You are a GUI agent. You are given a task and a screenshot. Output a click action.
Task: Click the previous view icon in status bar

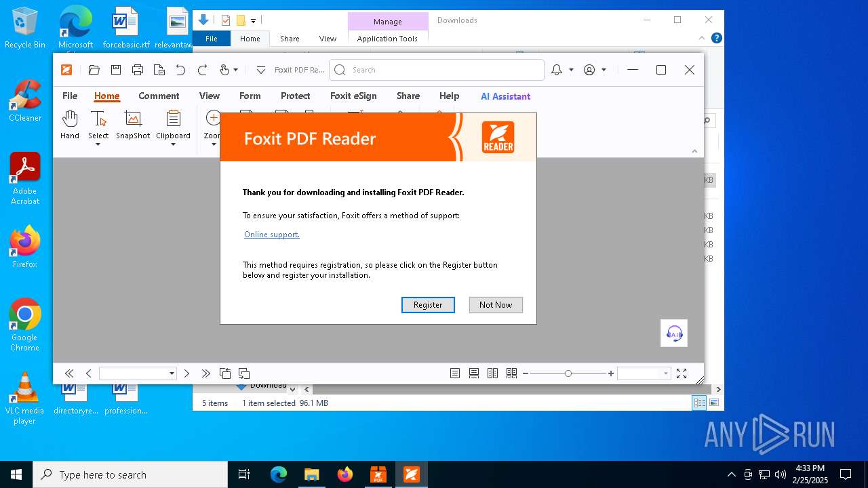pos(225,373)
